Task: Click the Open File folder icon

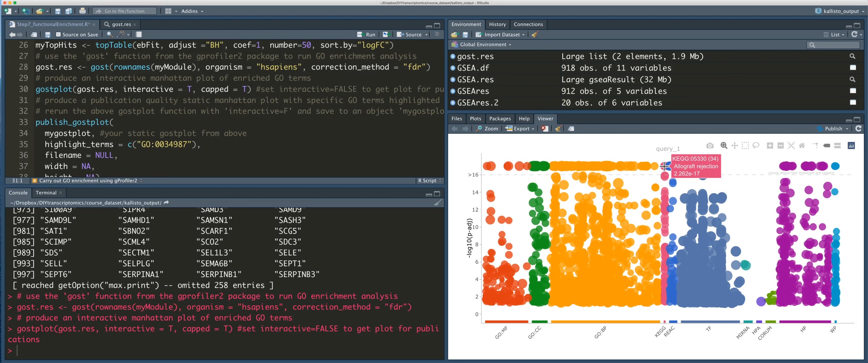Action: [x=40, y=11]
